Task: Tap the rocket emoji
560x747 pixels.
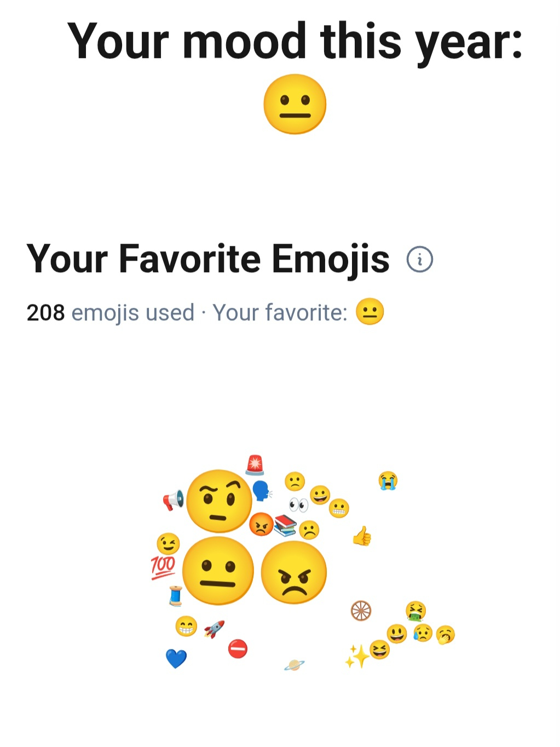Action: tap(214, 629)
